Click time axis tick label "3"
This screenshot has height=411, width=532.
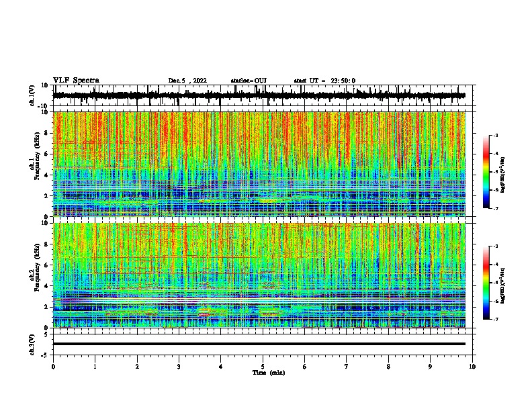pyautogui.click(x=179, y=367)
